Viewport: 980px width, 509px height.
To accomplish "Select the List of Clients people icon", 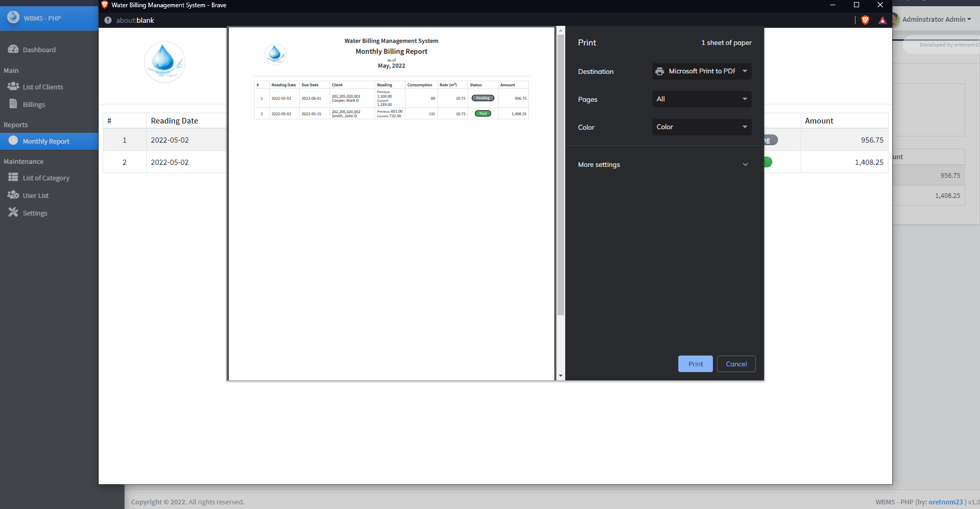I will (13, 86).
